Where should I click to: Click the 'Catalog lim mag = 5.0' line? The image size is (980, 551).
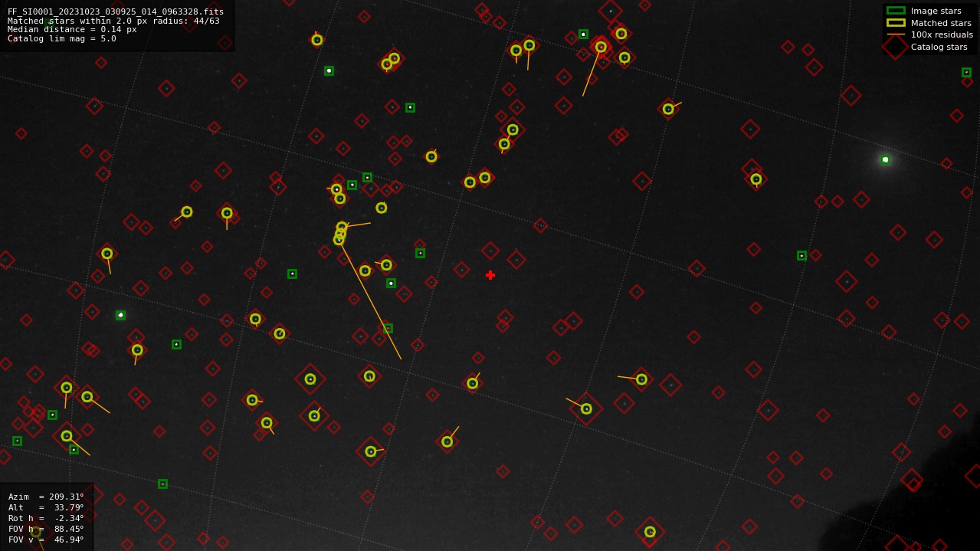pyautogui.click(x=62, y=38)
